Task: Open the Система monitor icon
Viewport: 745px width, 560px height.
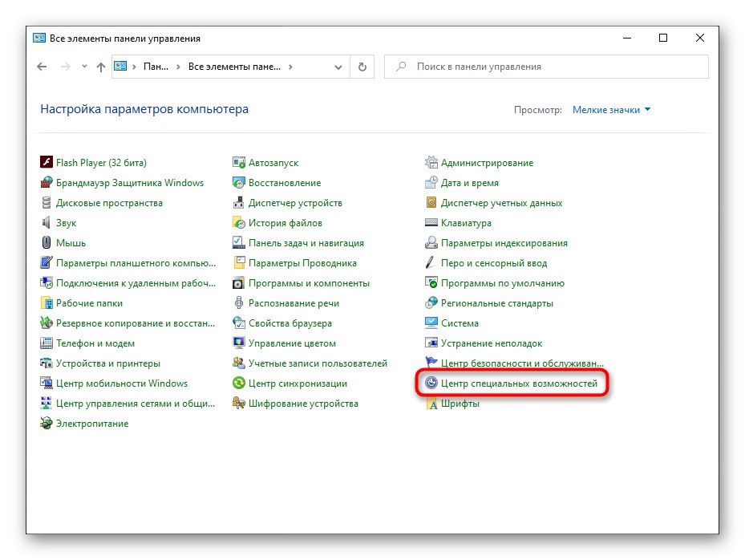Action: click(431, 323)
